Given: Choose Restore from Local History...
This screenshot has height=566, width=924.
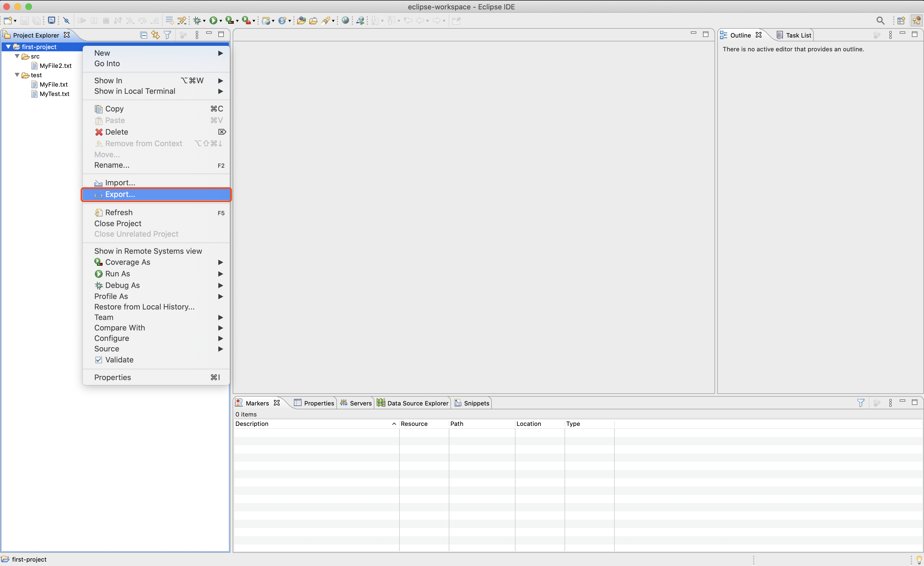Looking at the screenshot, I should pos(156,307).
